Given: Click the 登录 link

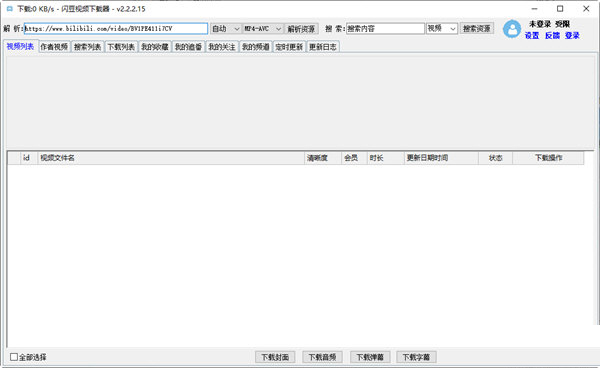Looking at the screenshot, I should (572, 36).
